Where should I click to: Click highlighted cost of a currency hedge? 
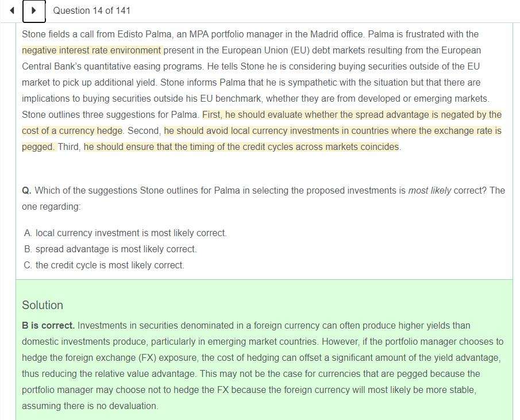[72, 130]
